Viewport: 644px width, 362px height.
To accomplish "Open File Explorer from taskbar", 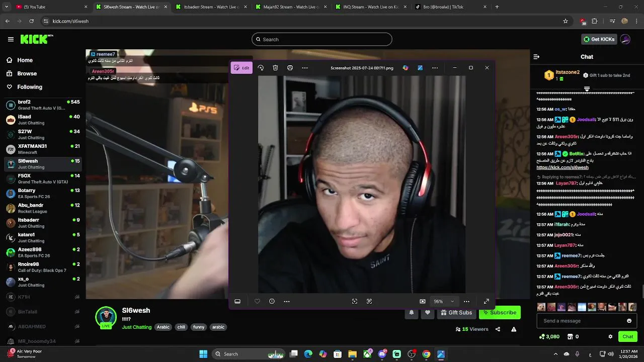I will 353,354.
